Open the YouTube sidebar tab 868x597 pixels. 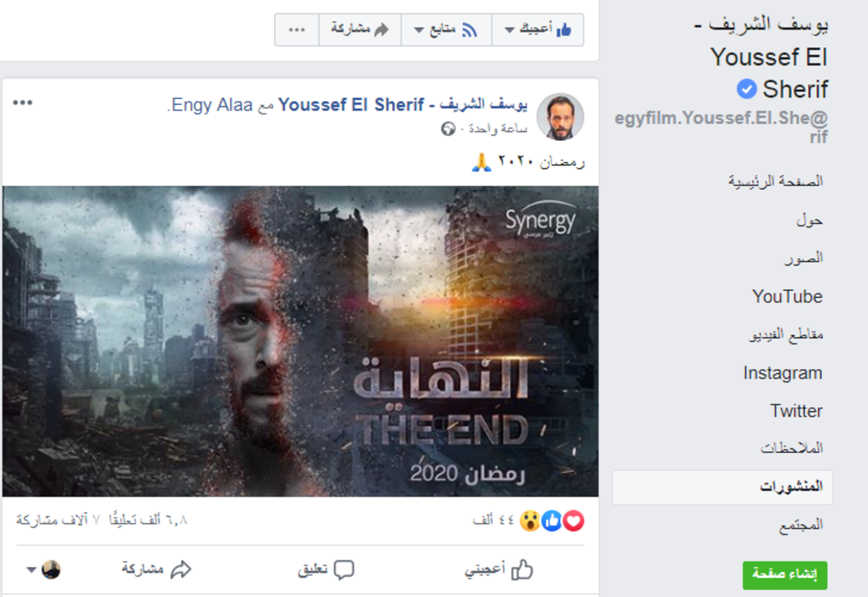(787, 296)
